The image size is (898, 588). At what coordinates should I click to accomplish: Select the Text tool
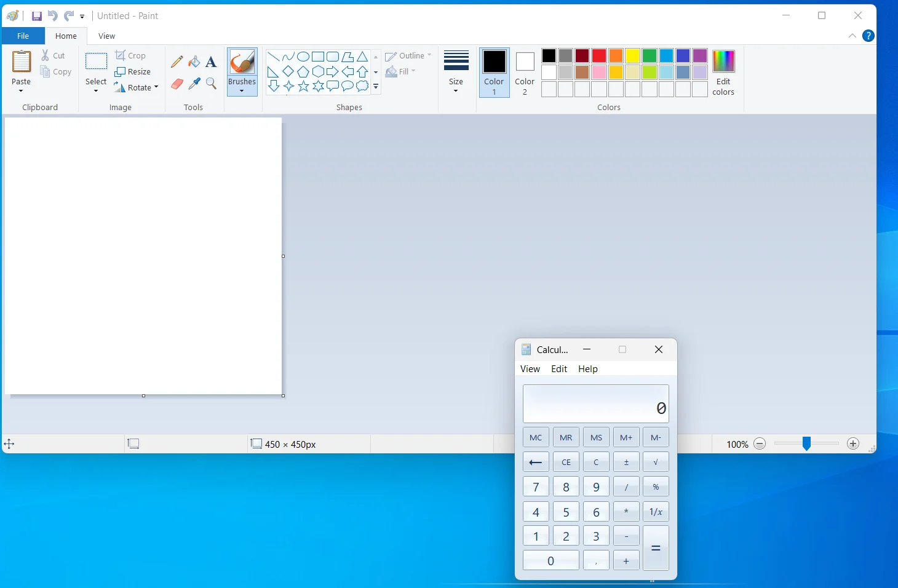[x=211, y=62]
